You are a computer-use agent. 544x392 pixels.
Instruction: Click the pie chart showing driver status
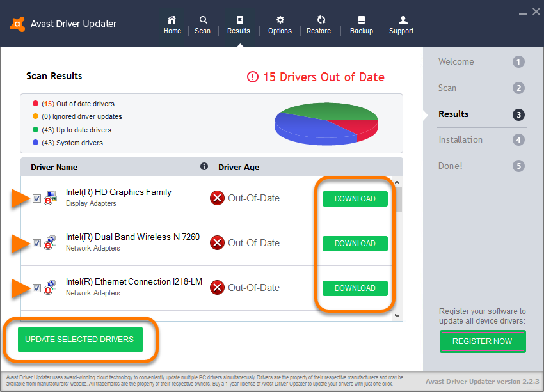pyautogui.click(x=326, y=122)
